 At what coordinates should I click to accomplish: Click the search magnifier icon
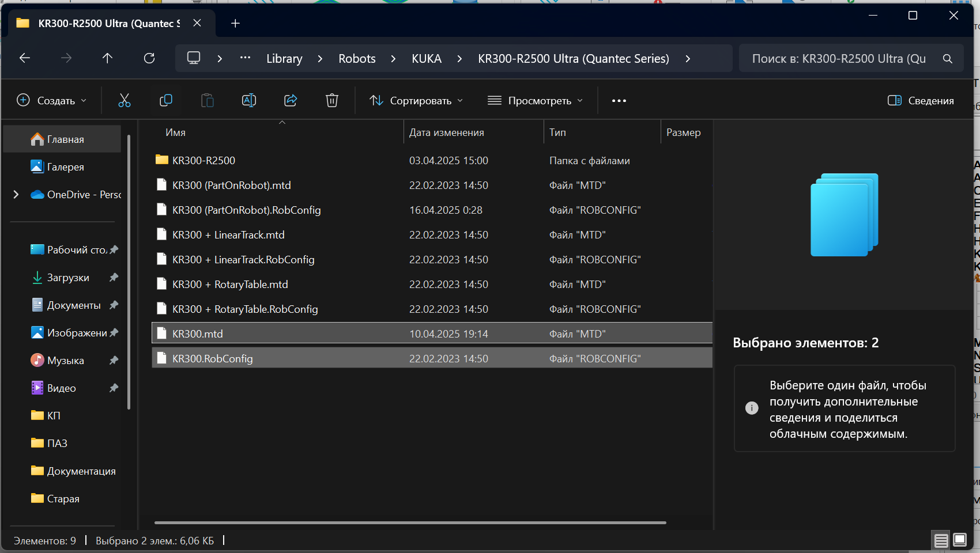[x=947, y=59]
